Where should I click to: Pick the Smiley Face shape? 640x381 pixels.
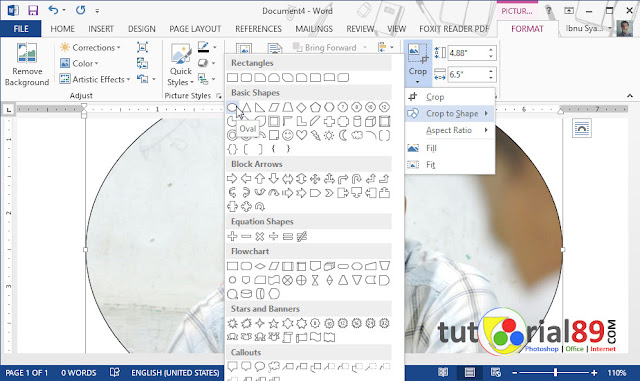click(x=287, y=135)
